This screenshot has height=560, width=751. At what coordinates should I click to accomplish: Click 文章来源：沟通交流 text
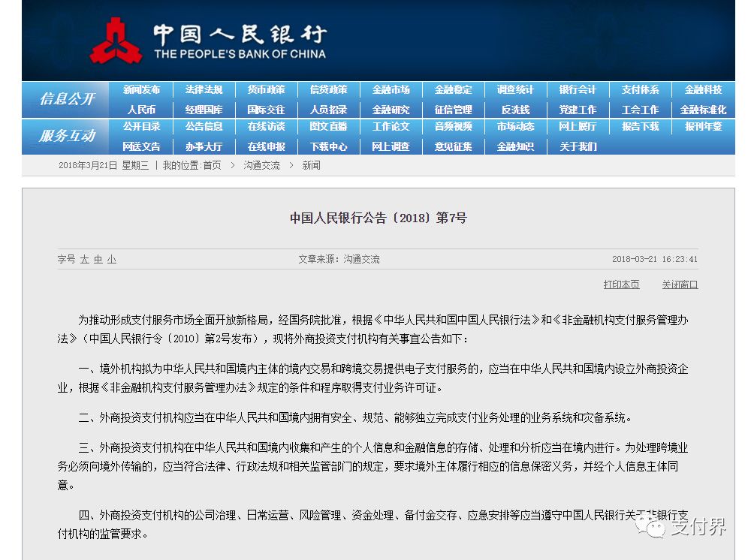339,260
